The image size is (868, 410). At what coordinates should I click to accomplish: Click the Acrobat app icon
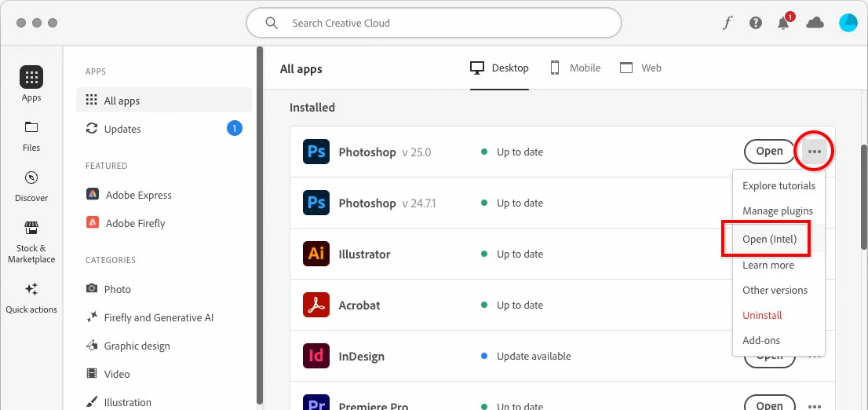click(316, 305)
